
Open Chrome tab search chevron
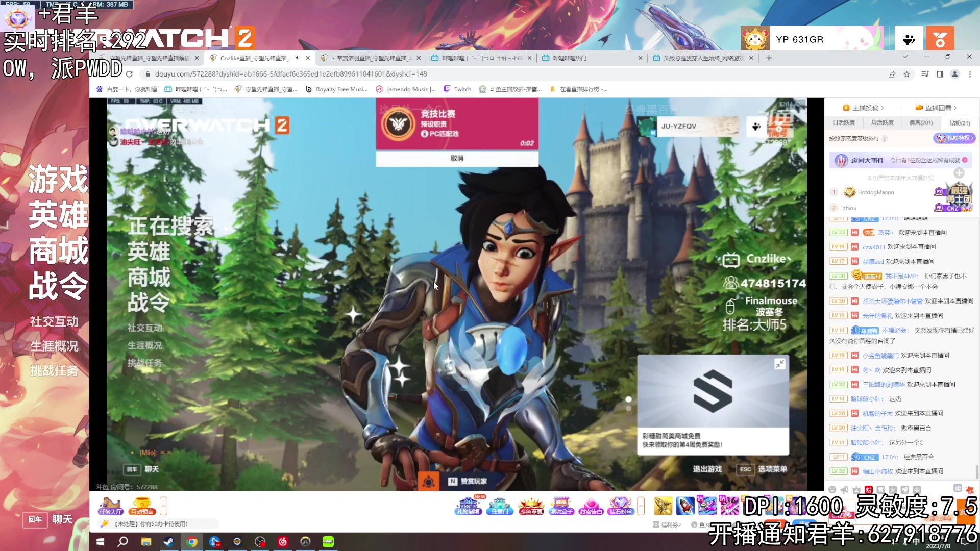coord(905,57)
